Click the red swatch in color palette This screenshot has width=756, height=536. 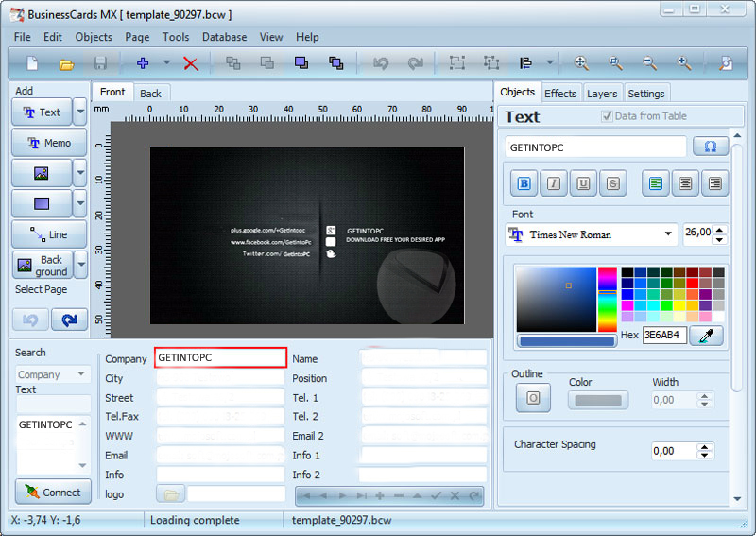[x=693, y=284]
